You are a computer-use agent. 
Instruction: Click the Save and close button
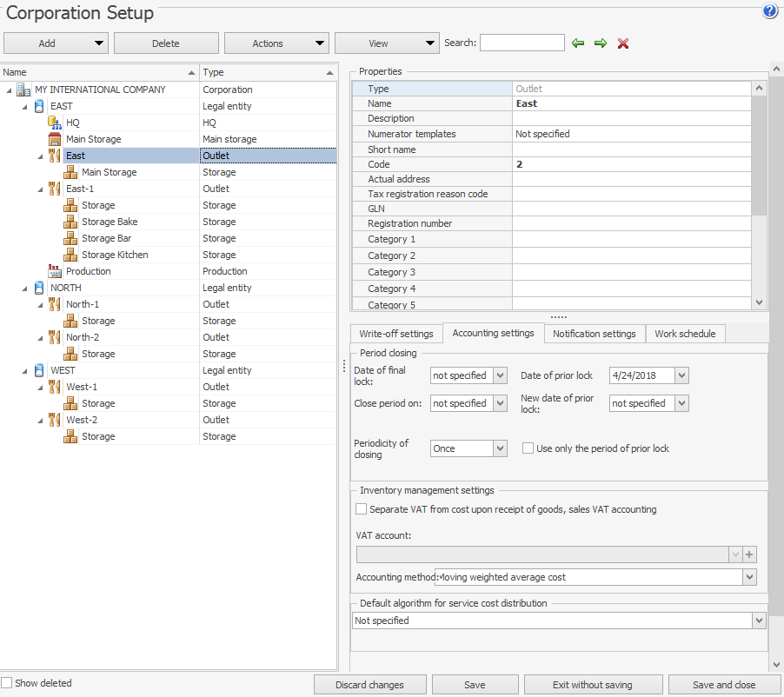pos(724,685)
